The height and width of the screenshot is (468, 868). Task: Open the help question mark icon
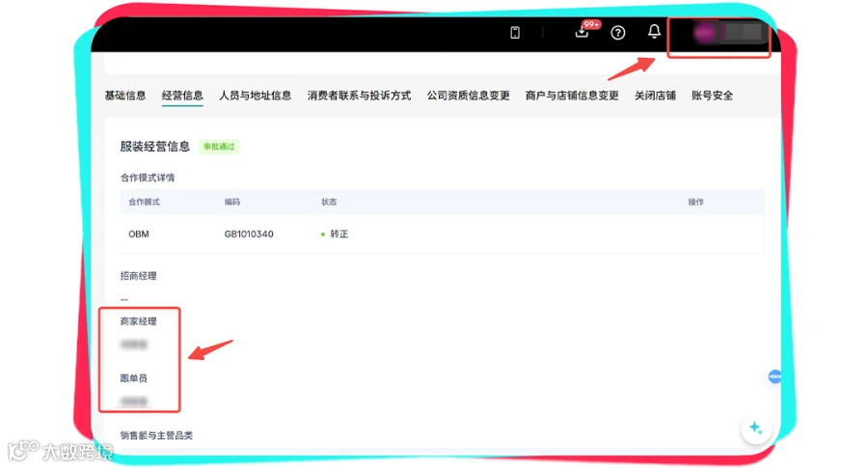point(618,33)
